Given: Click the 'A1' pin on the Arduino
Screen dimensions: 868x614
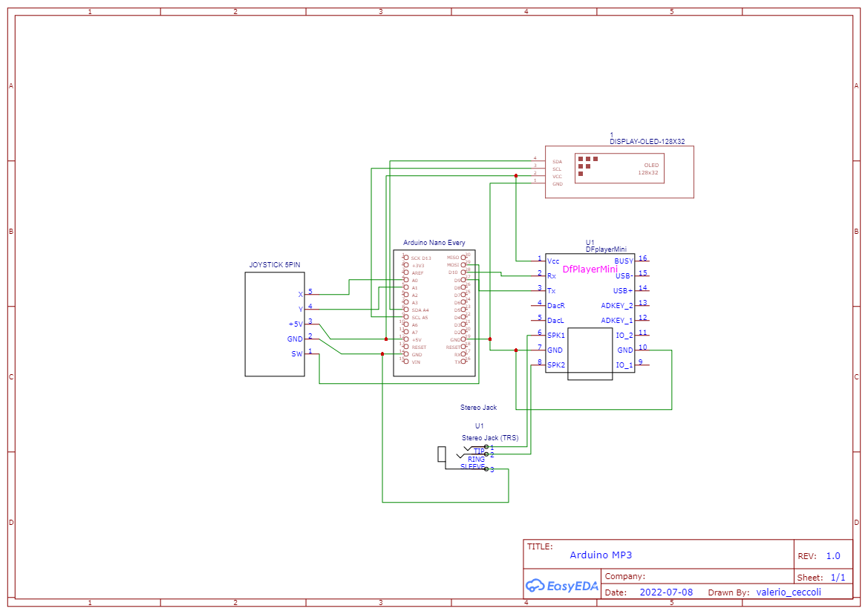Looking at the screenshot, I should [414, 288].
